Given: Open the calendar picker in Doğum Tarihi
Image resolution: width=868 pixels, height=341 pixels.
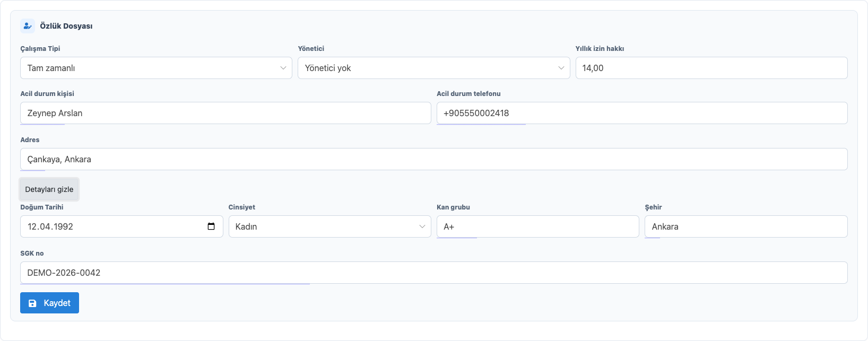Looking at the screenshot, I should pyautogui.click(x=211, y=226).
